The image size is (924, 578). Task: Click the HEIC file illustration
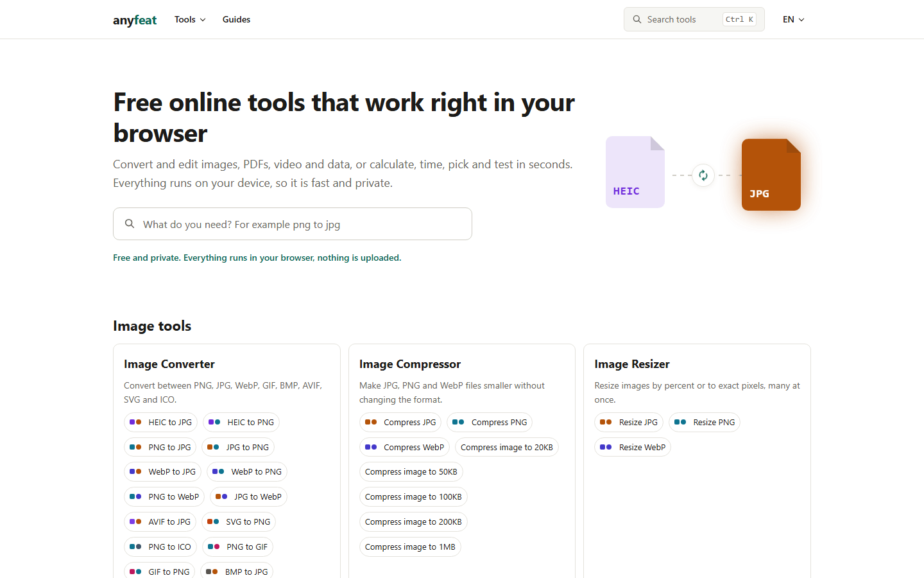635,171
